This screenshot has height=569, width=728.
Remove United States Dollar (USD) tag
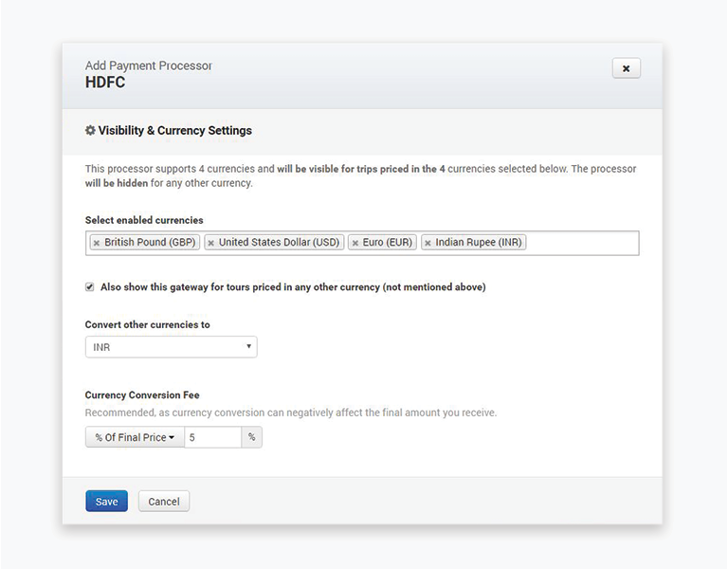coord(210,243)
